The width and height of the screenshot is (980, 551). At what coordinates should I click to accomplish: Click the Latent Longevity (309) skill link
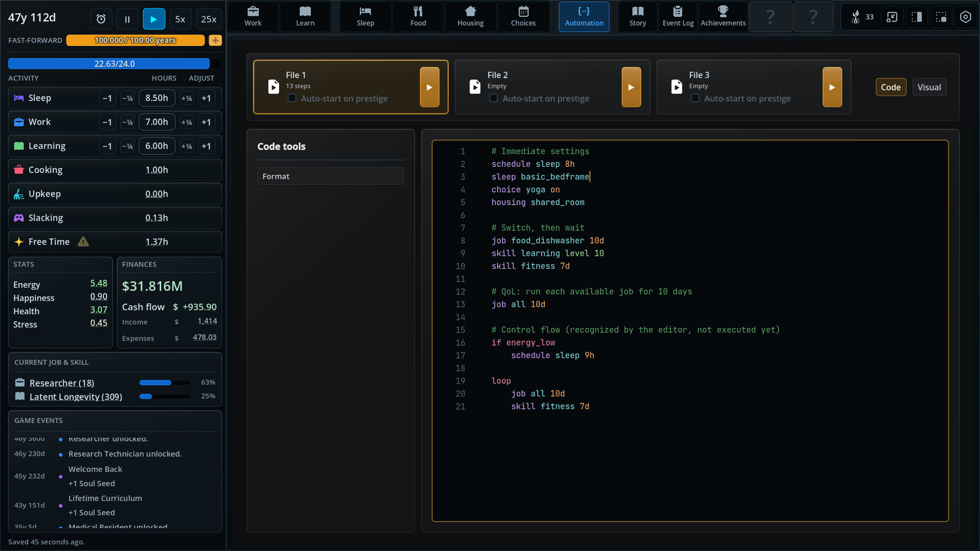[x=76, y=396]
